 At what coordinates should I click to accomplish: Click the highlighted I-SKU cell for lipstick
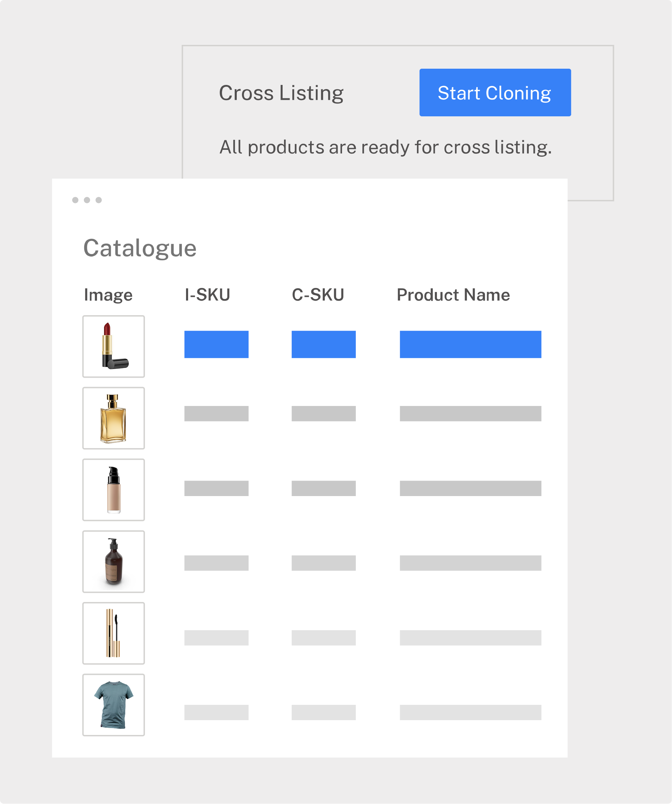216,344
